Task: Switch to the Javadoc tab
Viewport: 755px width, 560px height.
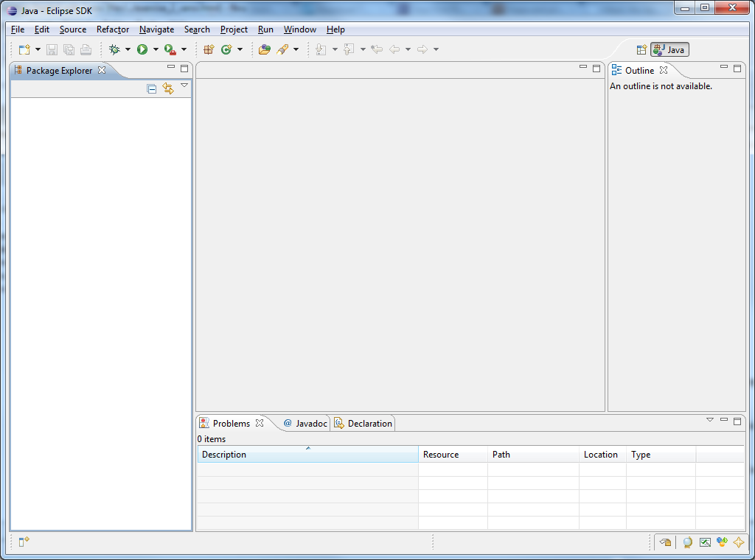Action: point(305,424)
